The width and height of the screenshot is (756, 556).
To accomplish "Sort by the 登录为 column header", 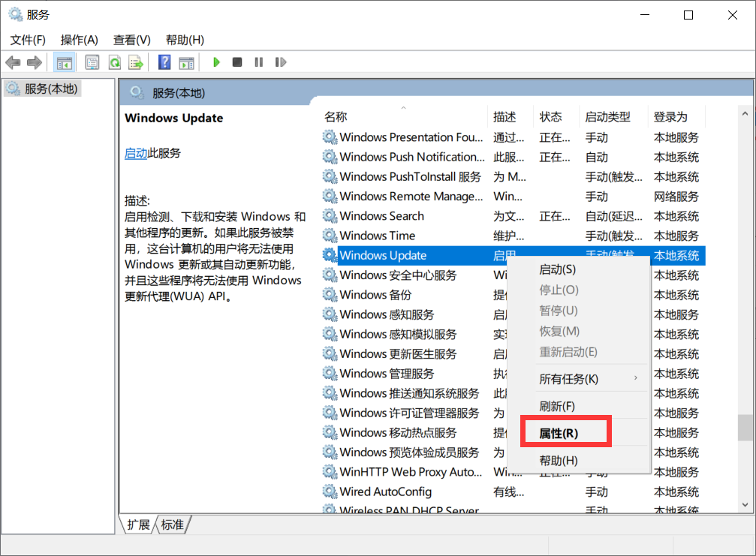I will (676, 116).
